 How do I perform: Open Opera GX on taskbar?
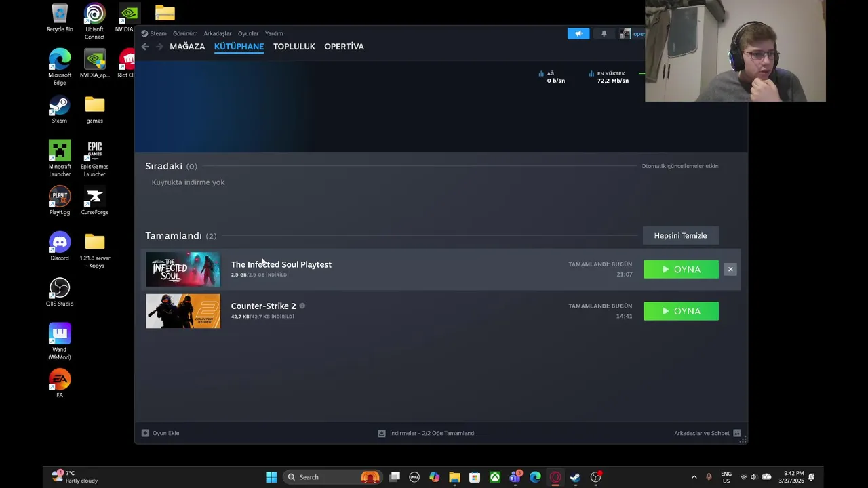click(555, 477)
